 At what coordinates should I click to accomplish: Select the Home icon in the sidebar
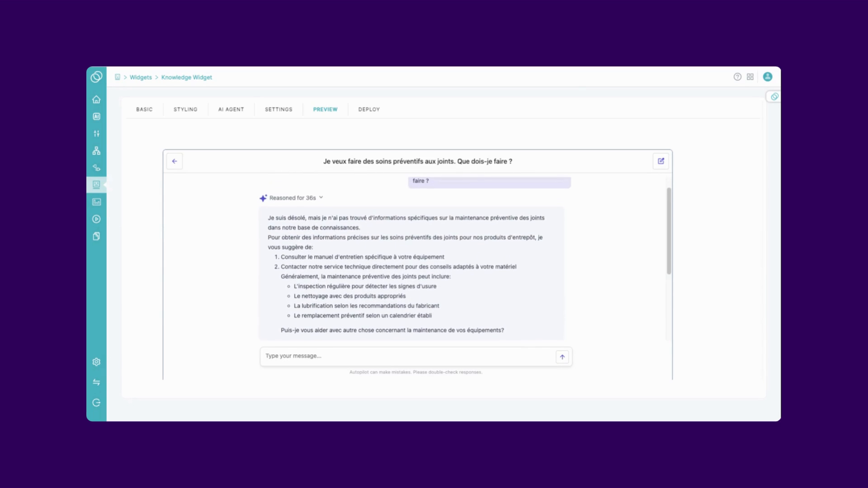(96, 99)
